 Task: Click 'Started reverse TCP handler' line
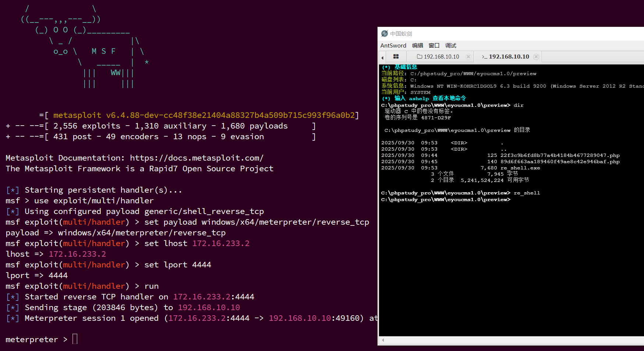click(x=130, y=296)
